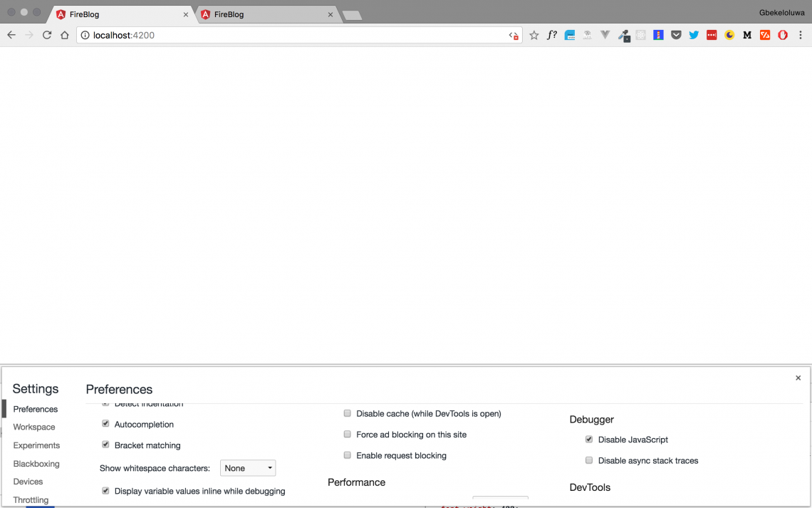Enable Disable cache checkbox
The width and height of the screenshot is (812, 508).
[x=348, y=413]
